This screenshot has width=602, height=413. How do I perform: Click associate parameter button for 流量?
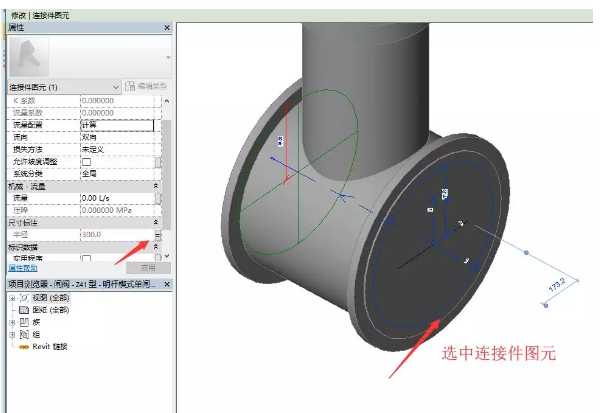click(x=158, y=198)
